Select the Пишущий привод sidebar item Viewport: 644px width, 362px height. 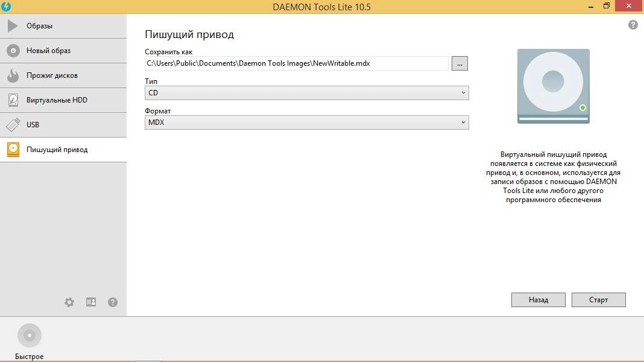[x=63, y=150]
